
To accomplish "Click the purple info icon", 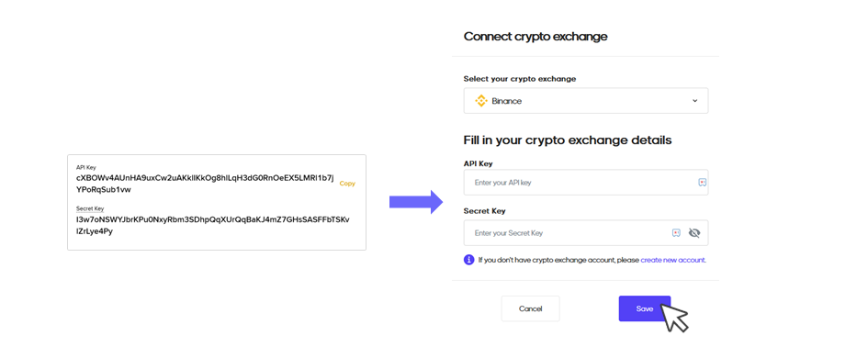I will pos(468,260).
